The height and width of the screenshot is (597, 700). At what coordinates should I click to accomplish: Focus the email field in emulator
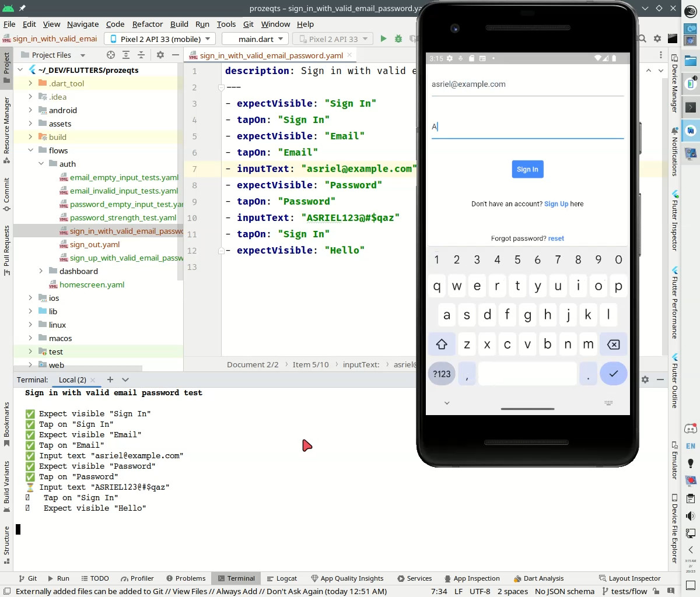(x=527, y=85)
